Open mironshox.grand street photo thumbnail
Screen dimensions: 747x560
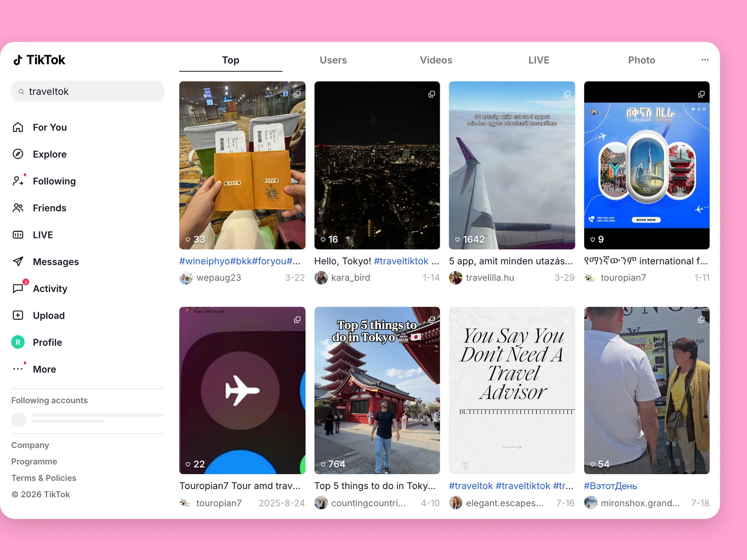coord(647,390)
